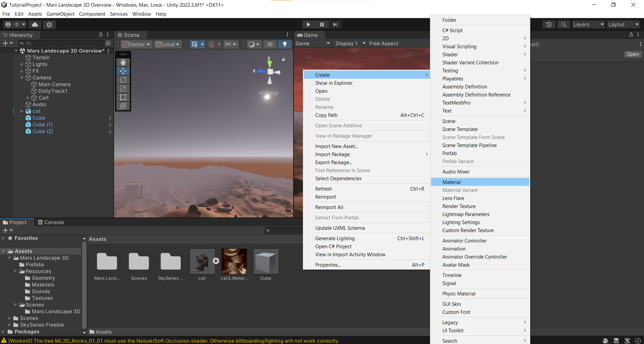Screen dimensions: 644x344
Task: Open the Component menu
Action: pos(92,14)
